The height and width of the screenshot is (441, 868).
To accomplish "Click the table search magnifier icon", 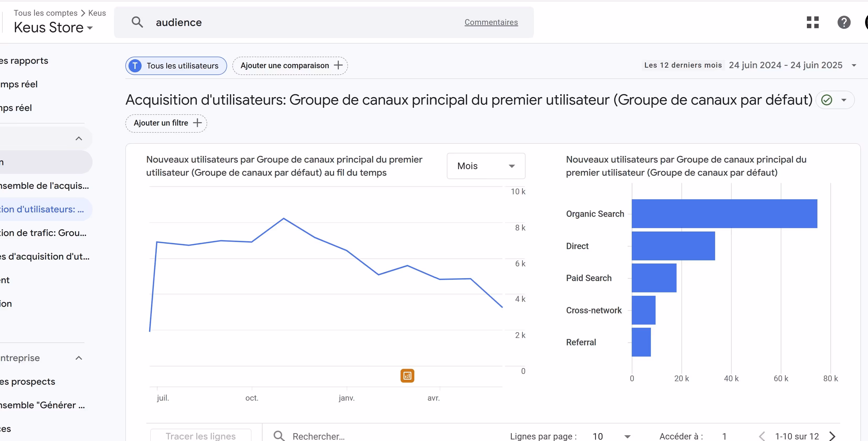I will click(279, 435).
